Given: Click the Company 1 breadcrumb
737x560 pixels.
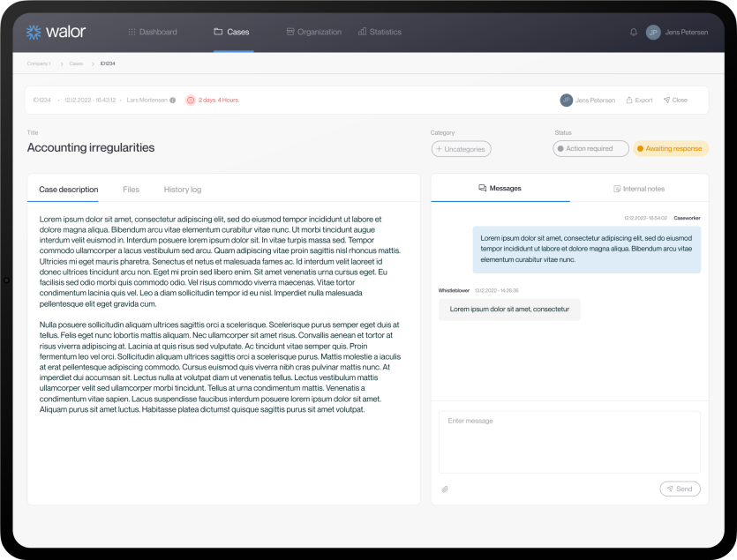Looking at the screenshot, I should (x=39, y=63).
